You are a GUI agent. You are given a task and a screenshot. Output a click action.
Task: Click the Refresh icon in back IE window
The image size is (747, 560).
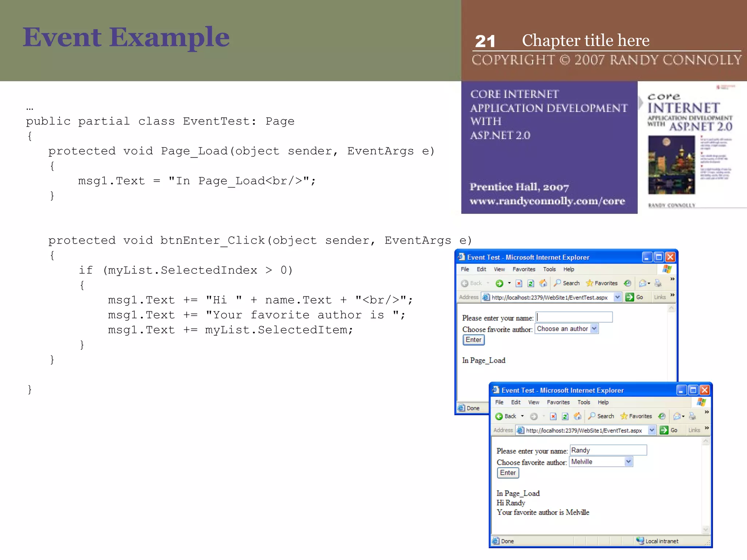(x=531, y=283)
